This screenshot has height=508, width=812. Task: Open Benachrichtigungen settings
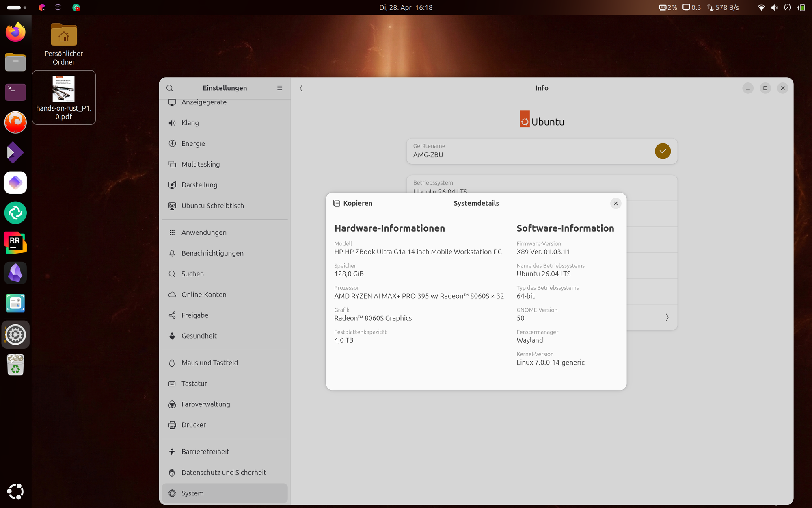(x=212, y=253)
